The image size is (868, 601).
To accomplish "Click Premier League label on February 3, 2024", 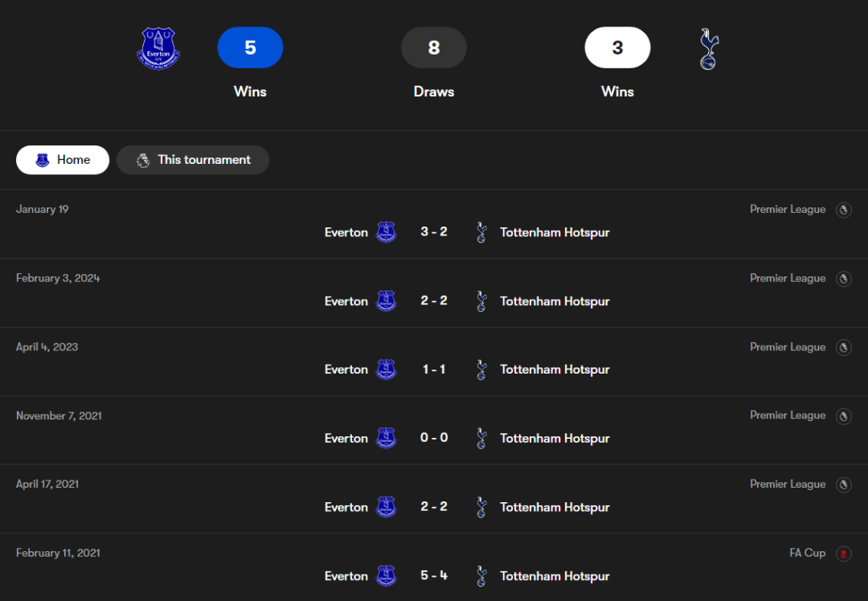I will [x=788, y=278].
